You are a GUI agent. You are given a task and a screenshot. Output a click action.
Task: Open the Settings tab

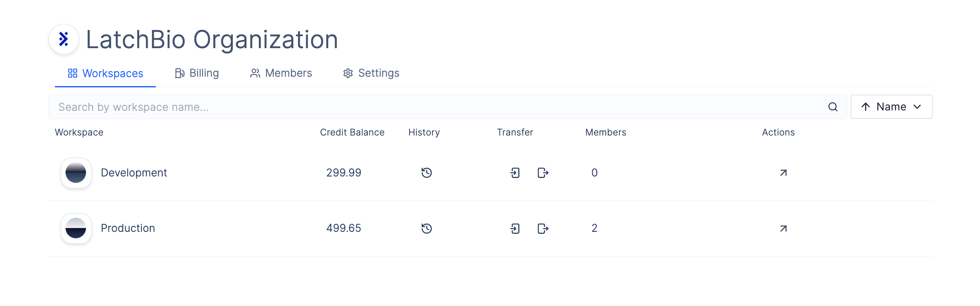pos(371,73)
